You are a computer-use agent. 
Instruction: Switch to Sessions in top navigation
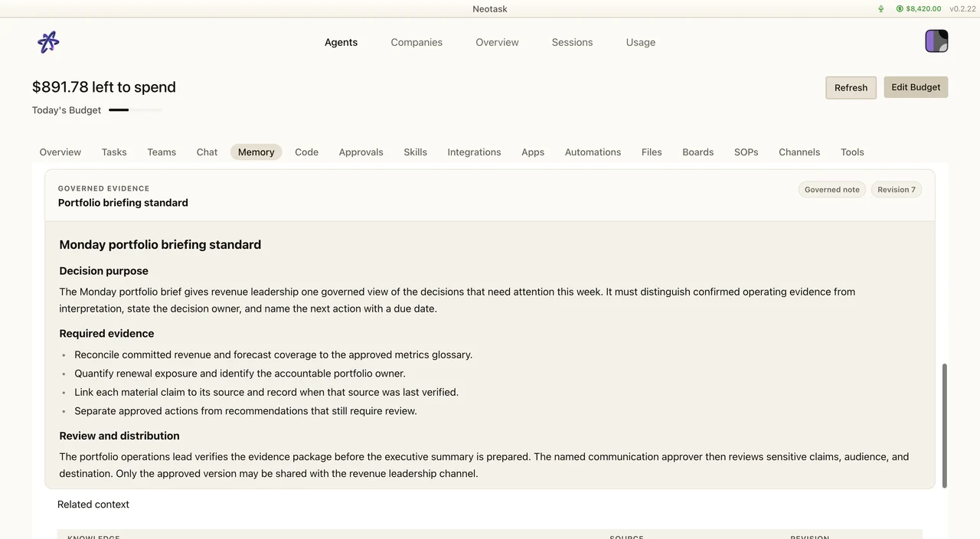point(572,42)
